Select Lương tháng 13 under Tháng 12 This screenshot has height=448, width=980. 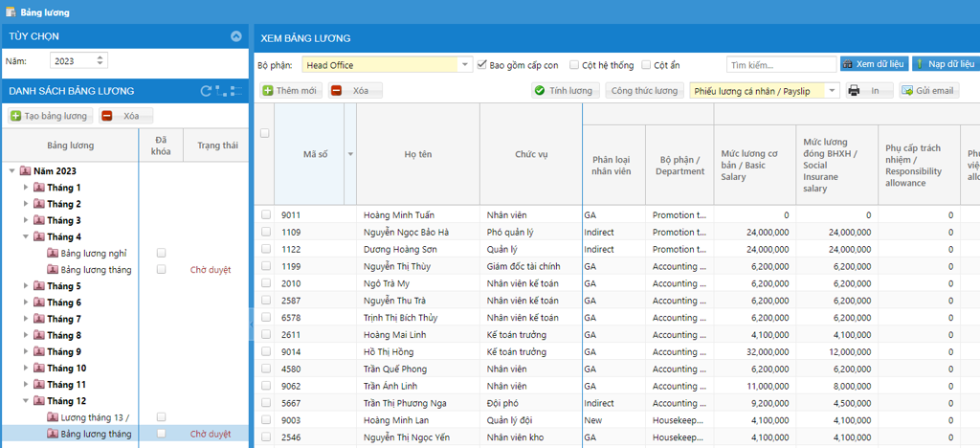click(x=96, y=417)
